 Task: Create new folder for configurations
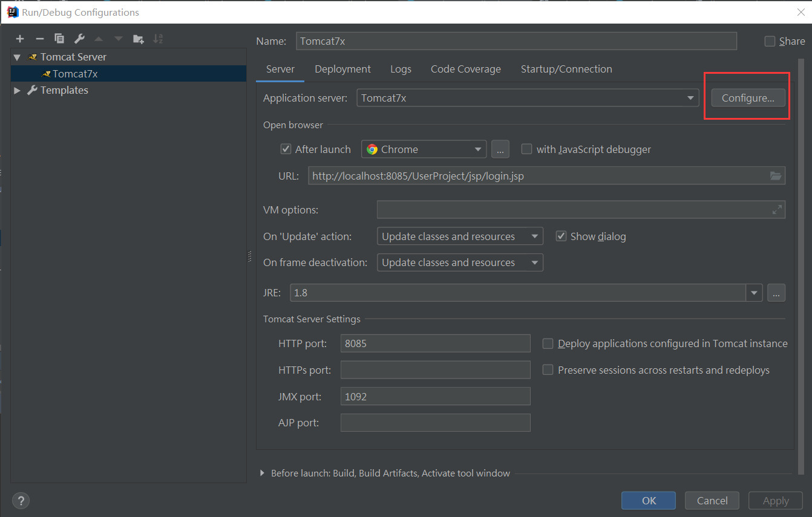[x=139, y=39]
